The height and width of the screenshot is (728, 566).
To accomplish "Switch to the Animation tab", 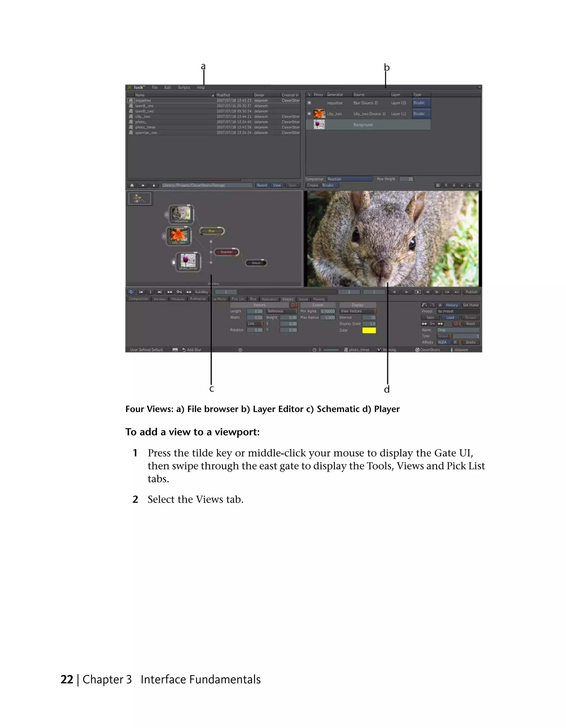I will [198, 299].
